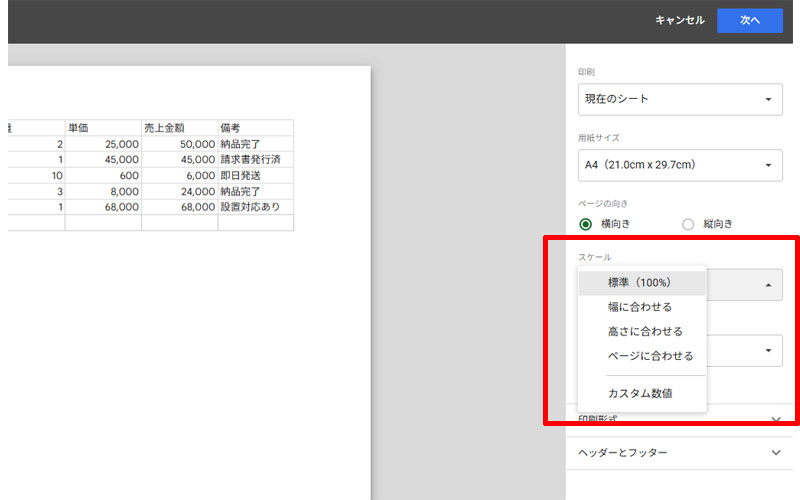Click the 50,000 sales amount cell
Viewport: 800px width, 500px height.
(x=180, y=144)
